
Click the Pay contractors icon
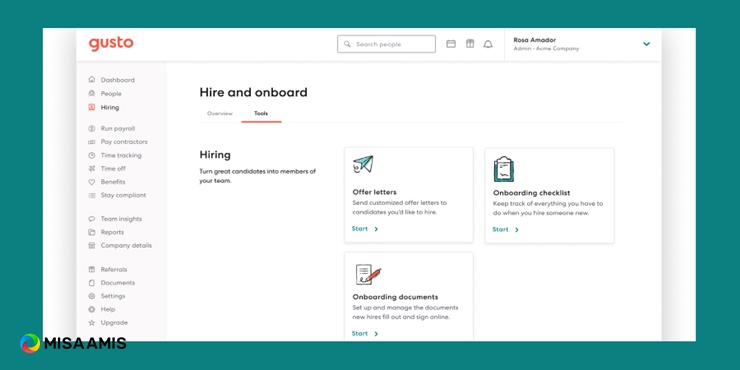[92, 142]
